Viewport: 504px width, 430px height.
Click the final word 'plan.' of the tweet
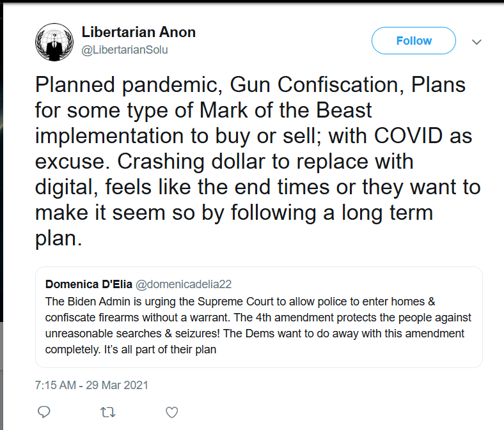tap(58, 238)
